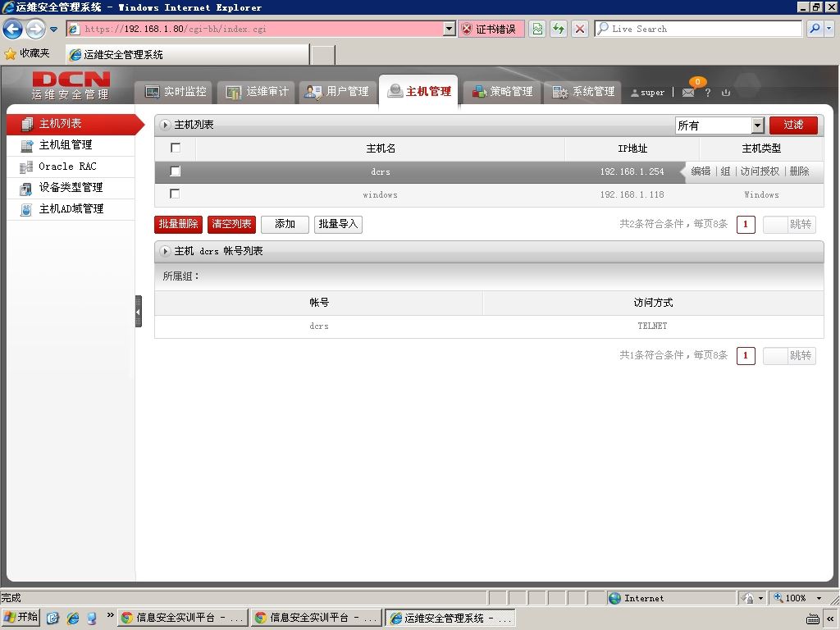Open the 所有 filter dropdown
Image resolution: width=840 pixels, height=630 pixels.
click(719, 126)
